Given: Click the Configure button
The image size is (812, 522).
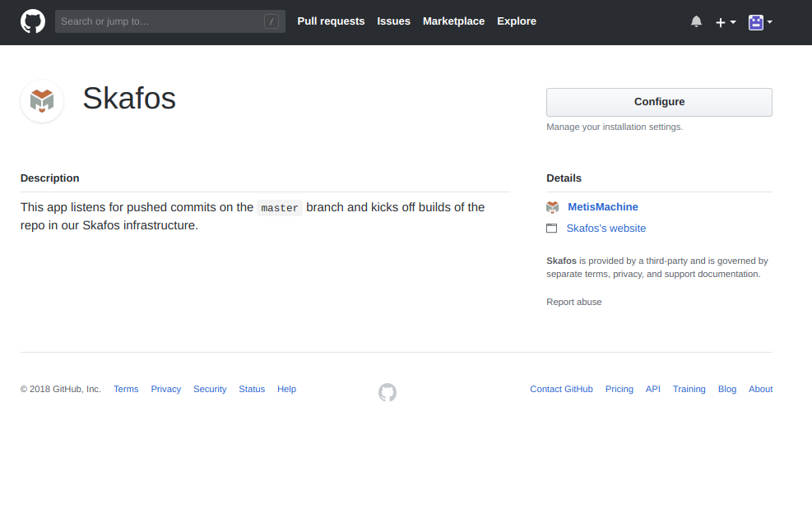Looking at the screenshot, I should (659, 102).
